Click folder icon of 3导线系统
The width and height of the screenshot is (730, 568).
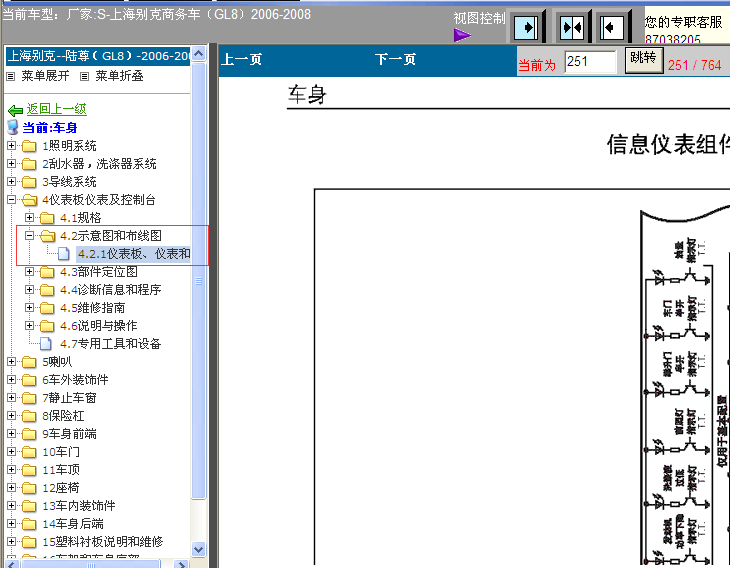tap(29, 182)
